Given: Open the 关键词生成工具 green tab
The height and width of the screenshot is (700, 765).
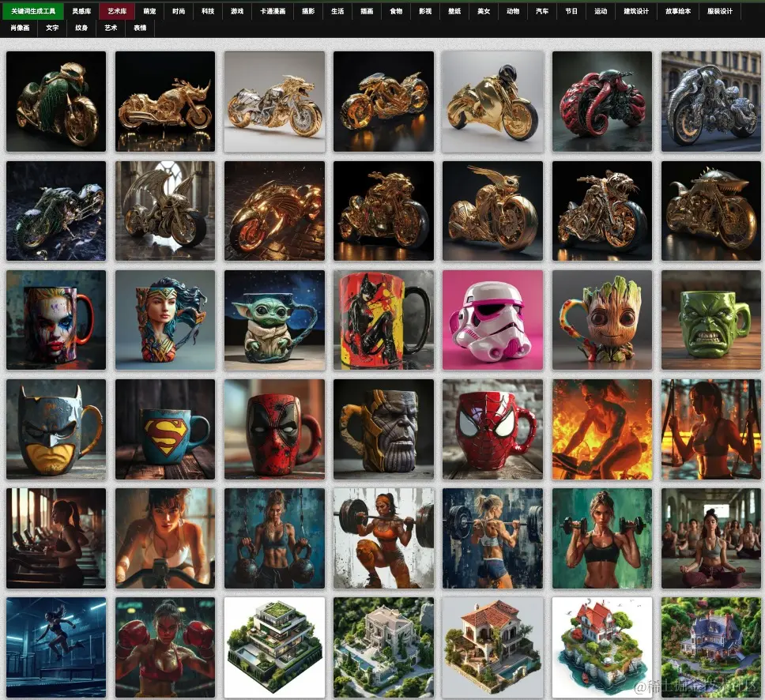Looking at the screenshot, I should 33,11.
